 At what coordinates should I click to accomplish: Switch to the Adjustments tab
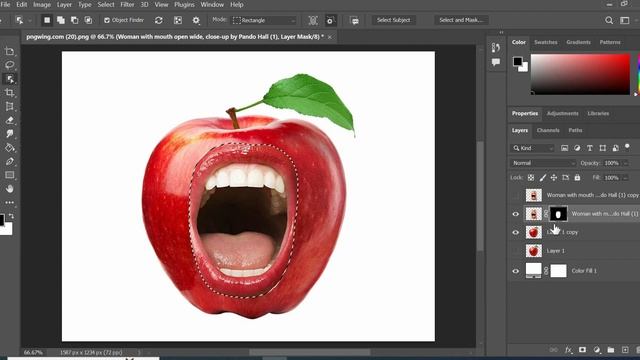562,113
